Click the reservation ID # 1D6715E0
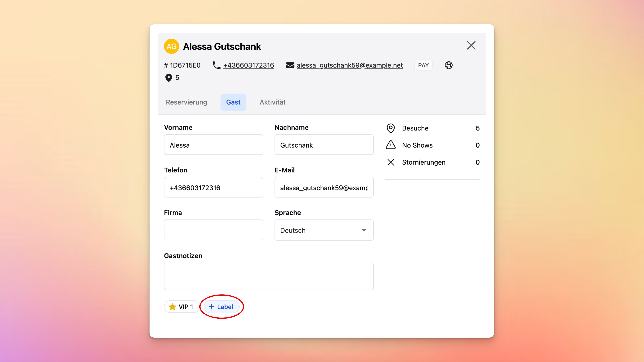The image size is (644, 362). (182, 65)
